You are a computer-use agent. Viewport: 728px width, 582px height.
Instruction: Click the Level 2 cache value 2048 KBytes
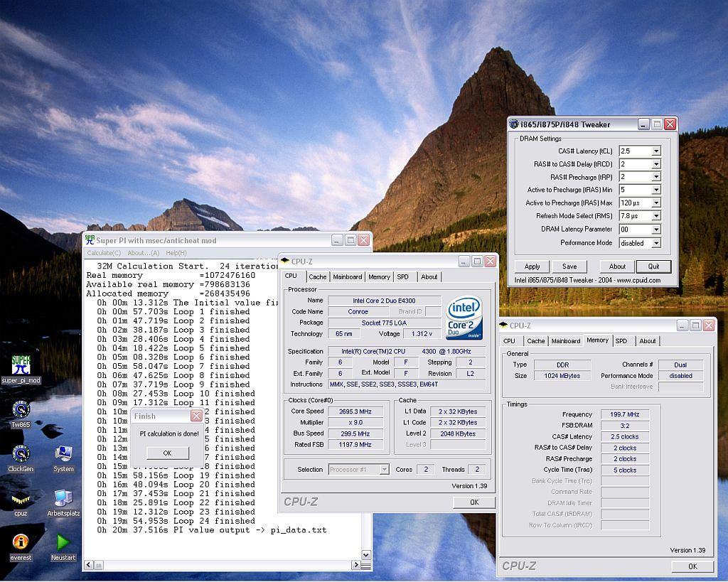tap(458, 433)
